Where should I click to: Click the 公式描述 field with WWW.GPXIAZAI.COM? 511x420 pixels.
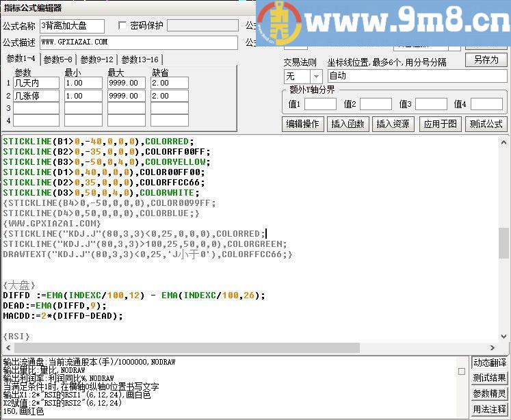[x=139, y=42]
